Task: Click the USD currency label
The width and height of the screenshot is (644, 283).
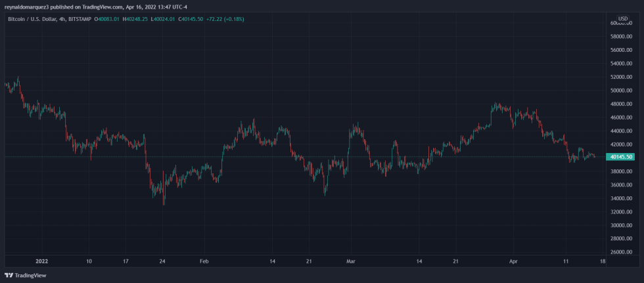Action: tap(624, 19)
